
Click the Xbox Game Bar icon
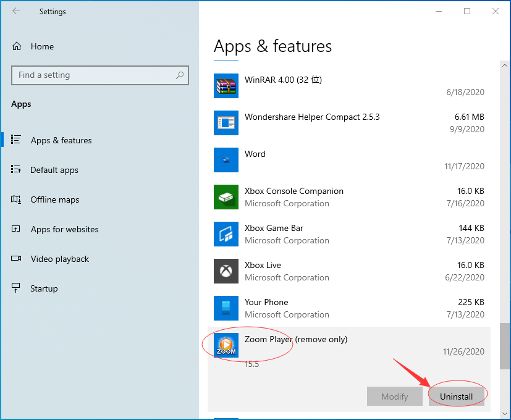tap(226, 234)
